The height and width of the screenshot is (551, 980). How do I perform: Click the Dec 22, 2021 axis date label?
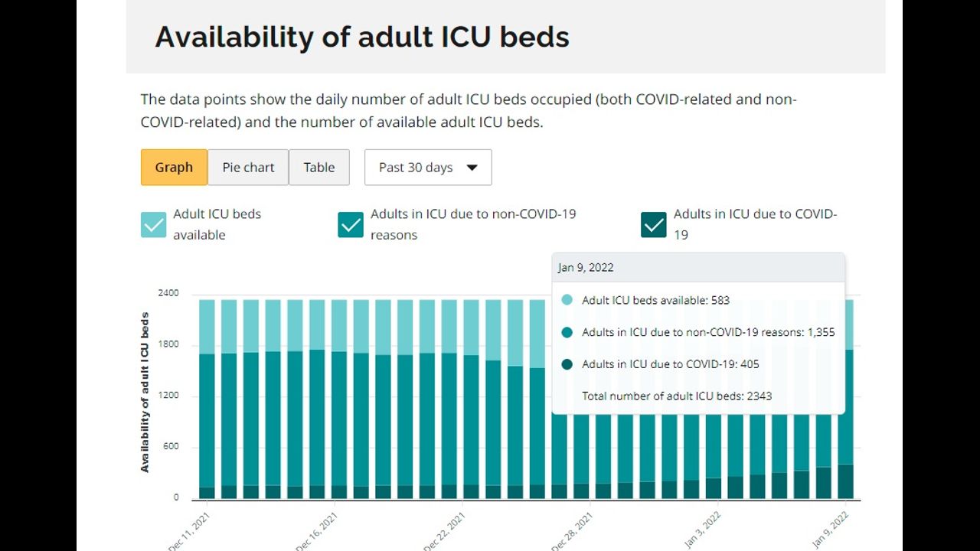(x=443, y=531)
